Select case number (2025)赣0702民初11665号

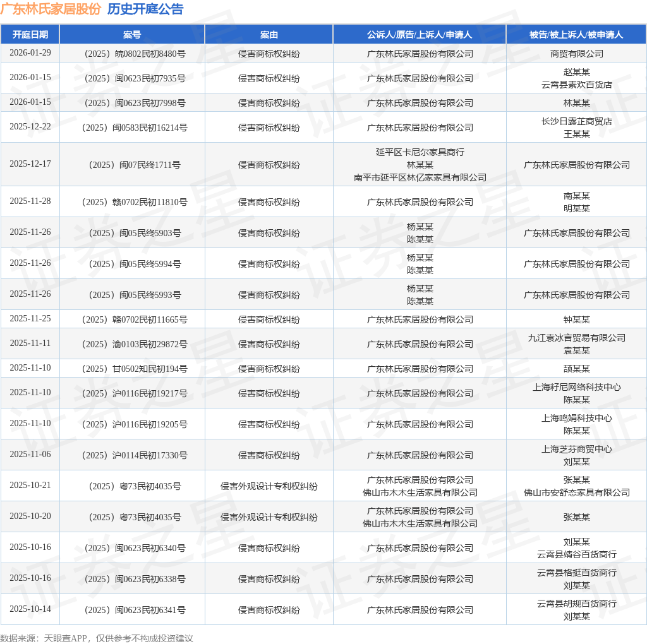click(x=135, y=319)
